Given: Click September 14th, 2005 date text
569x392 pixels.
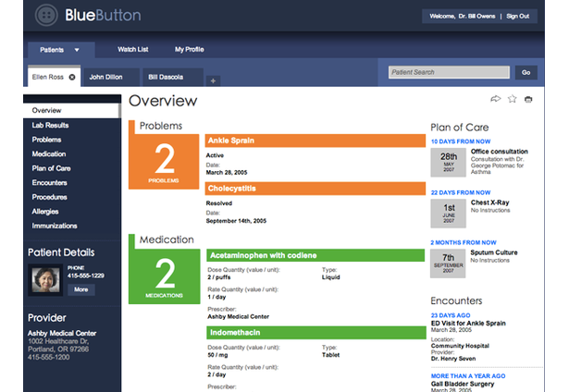Looking at the screenshot, I should tap(236, 221).
